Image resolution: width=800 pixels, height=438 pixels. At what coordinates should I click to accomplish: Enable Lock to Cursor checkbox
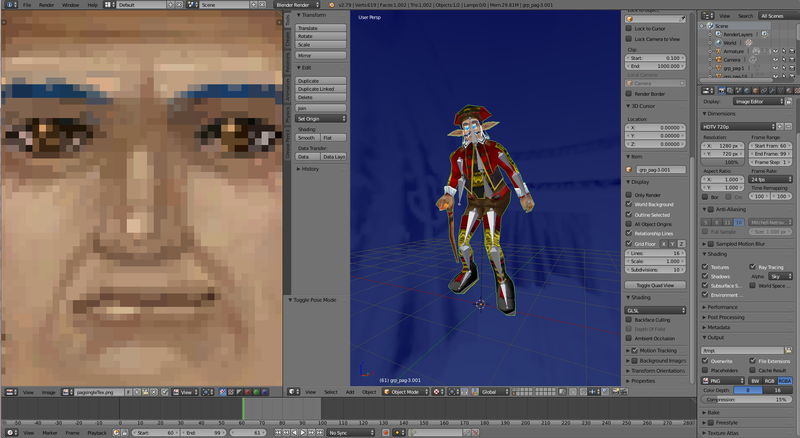tap(629, 29)
